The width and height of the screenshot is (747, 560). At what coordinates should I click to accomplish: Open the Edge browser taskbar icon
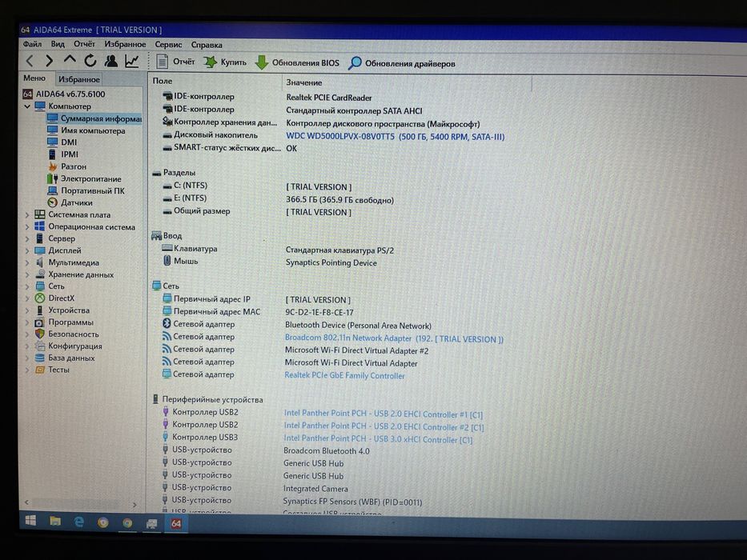click(79, 522)
